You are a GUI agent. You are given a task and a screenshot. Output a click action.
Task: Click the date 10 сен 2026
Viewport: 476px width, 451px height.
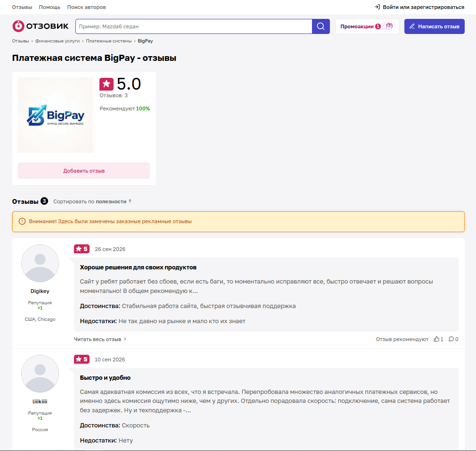coord(110,359)
